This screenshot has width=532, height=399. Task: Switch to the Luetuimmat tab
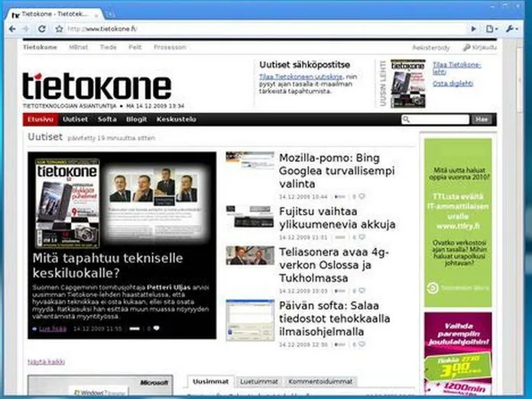[x=259, y=381]
